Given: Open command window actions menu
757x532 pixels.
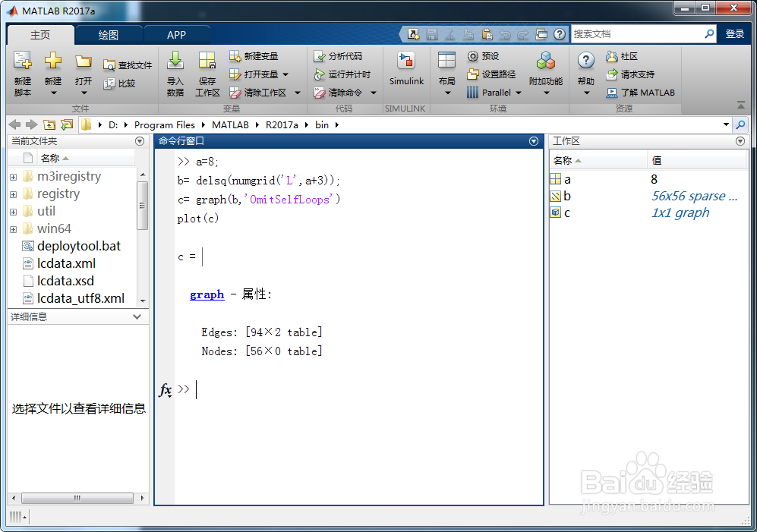Looking at the screenshot, I should [x=534, y=141].
